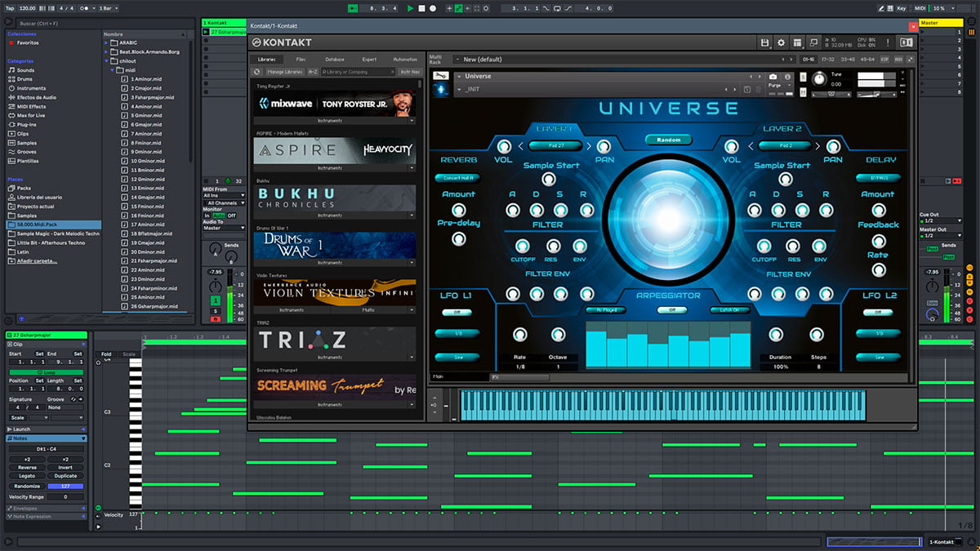Click the Delay Feedback knob

tap(878, 241)
